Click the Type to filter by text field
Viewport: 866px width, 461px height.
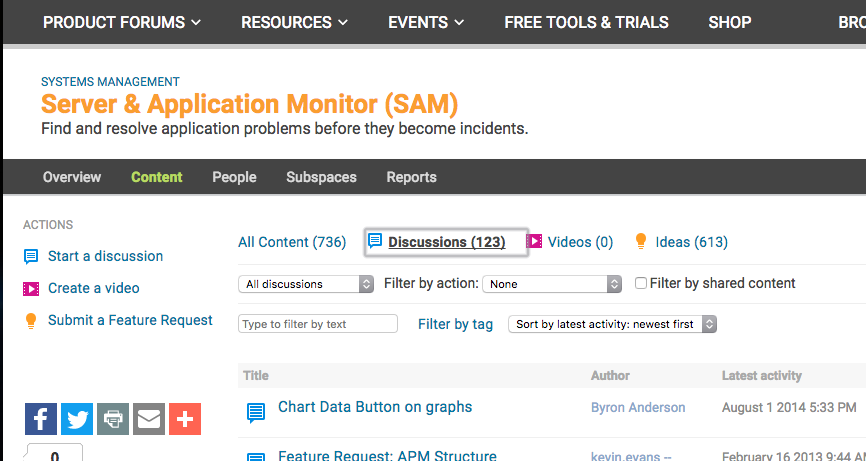[318, 324]
